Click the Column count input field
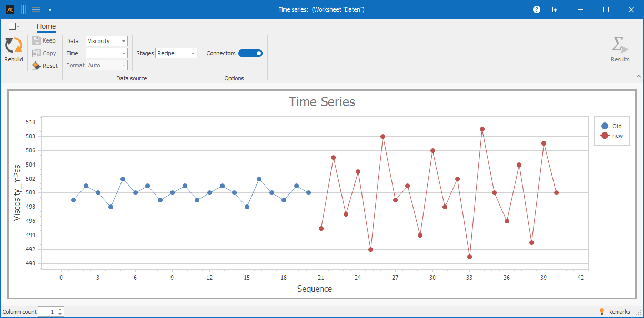The width and height of the screenshot is (644, 318). (47, 312)
